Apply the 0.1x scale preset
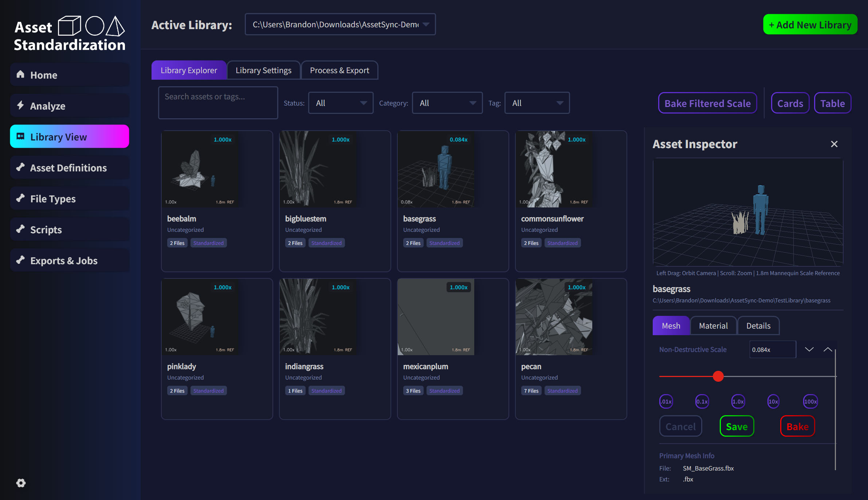The image size is (868, 500). [702, 401]
